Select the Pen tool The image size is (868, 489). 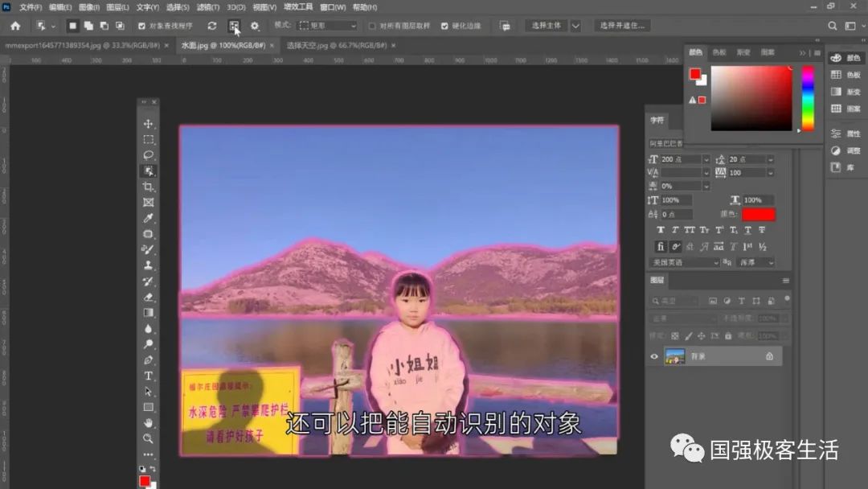[148, 360]
